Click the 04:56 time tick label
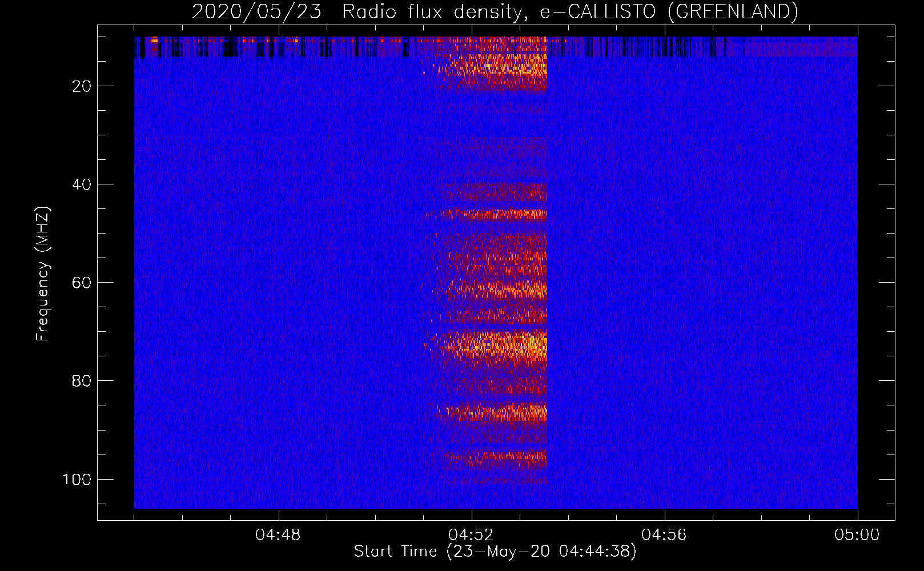Image resolution: width=924 pixels, height=571 pixels. click(664, 535)
